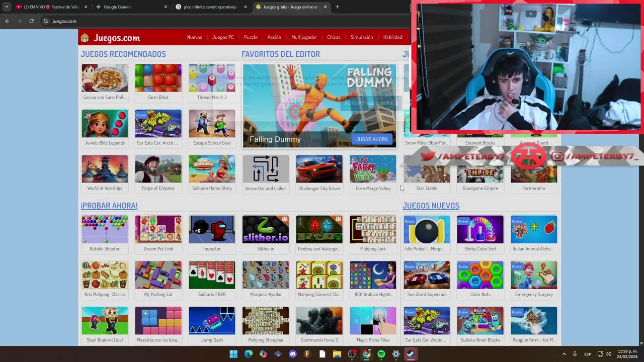Image resolution: width=644 pixels, height=362 pixels.
Task: Open the Chicas category
Action: [x=334, y=37]
